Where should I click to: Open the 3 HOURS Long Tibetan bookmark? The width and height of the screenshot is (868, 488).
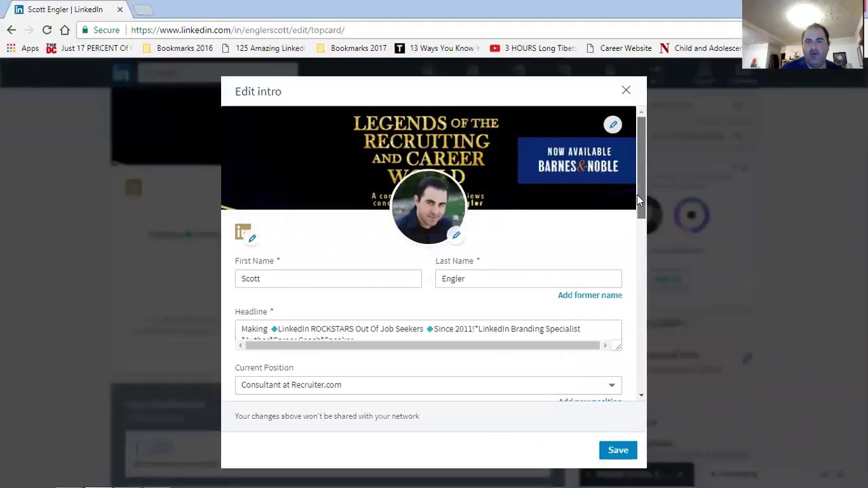[533, 48]
